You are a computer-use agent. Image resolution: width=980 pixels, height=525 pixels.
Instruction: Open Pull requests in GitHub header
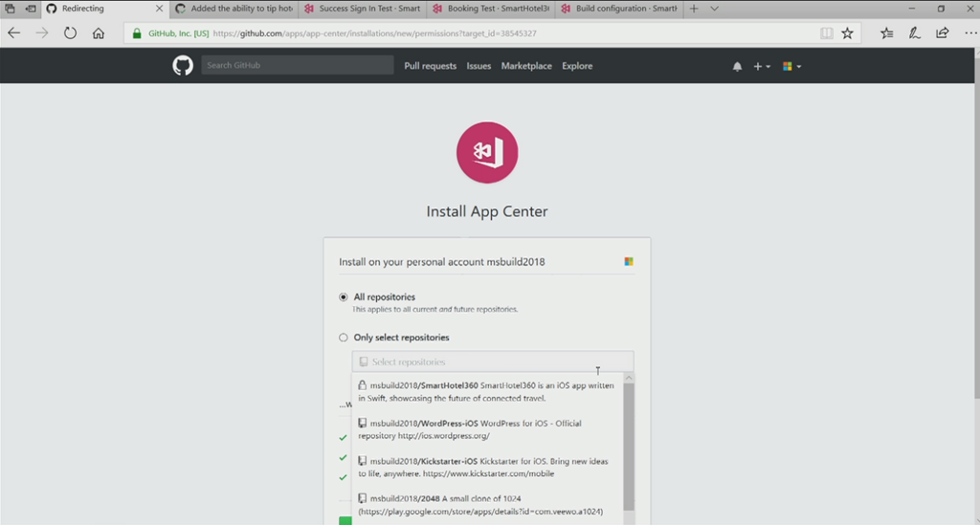[430, 66]
